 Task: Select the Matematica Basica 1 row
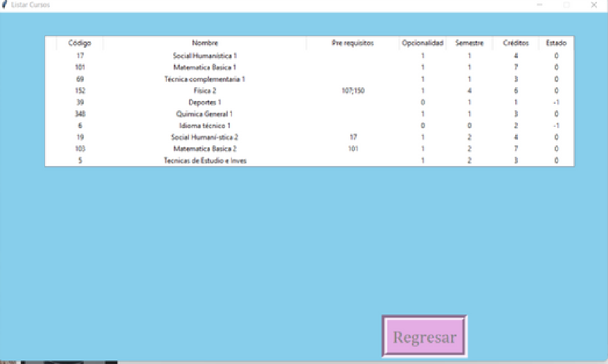(204, 67)
